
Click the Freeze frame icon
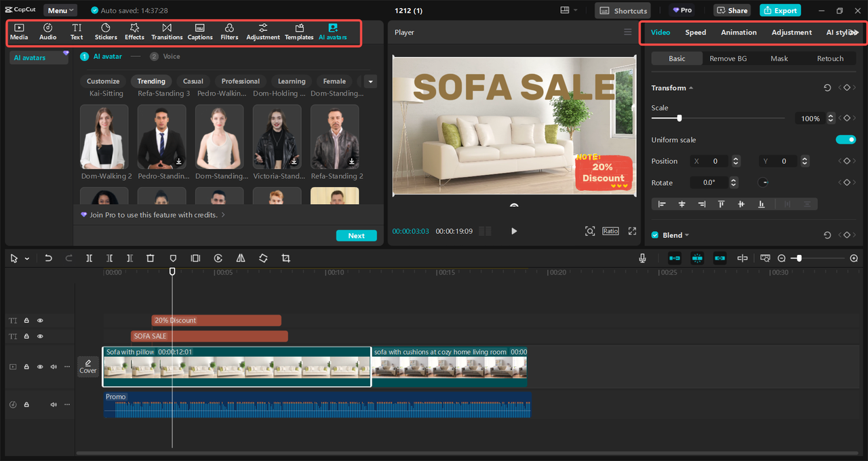click(195, 258)
